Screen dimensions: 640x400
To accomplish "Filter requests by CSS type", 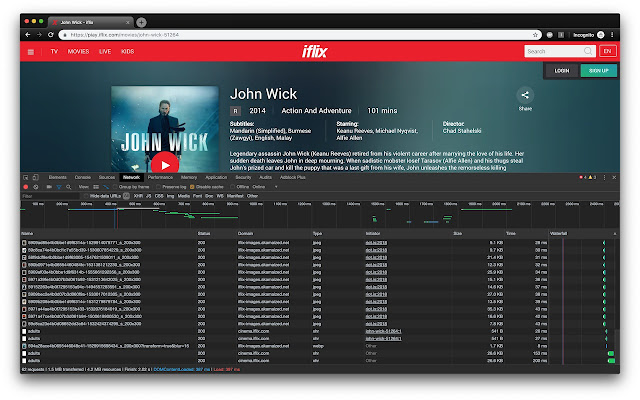I will tap(159, 196).
